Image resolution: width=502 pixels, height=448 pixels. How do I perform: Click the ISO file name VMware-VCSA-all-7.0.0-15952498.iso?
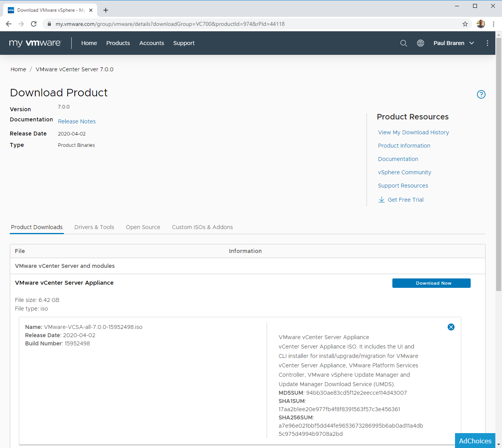pyautogui.click(x=93, y=327)
